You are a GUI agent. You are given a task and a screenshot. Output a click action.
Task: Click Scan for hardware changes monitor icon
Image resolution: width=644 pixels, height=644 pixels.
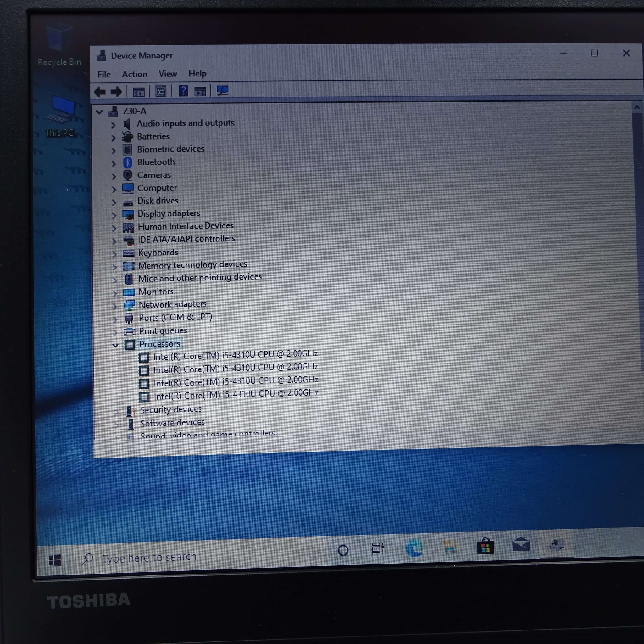[x=222, y=91]
